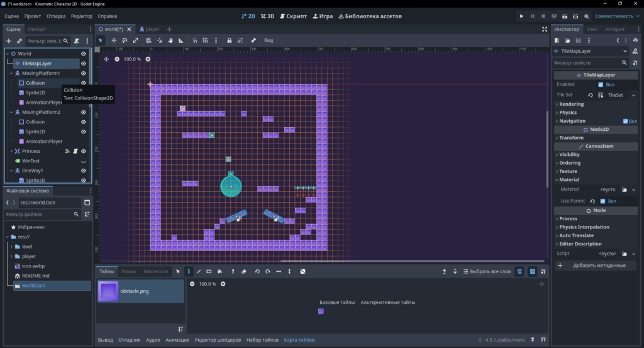Toggle visibility of the MovingPlatform1 node
The image size is (644, 348).
[x=84, y=73]
